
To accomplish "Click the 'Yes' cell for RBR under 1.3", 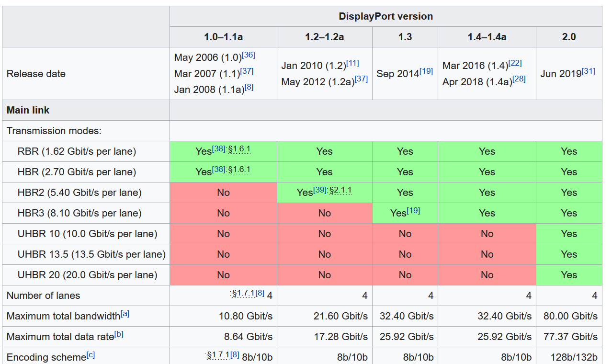I will point(405,151).
